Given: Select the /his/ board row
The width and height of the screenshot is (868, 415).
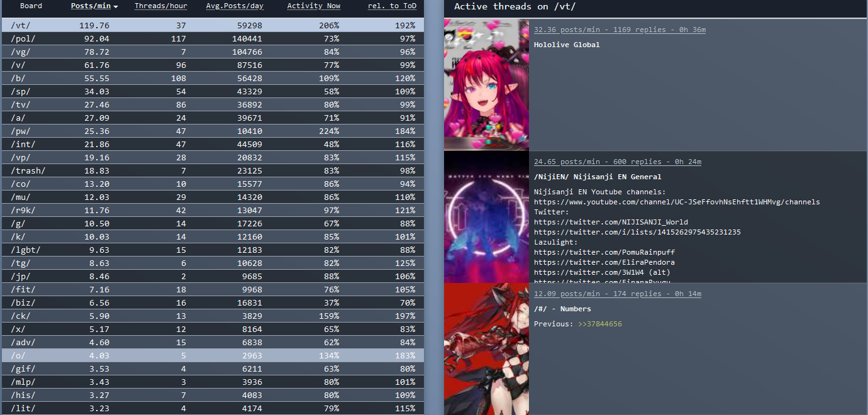Looking at the screenshot, I should point(212,395).
